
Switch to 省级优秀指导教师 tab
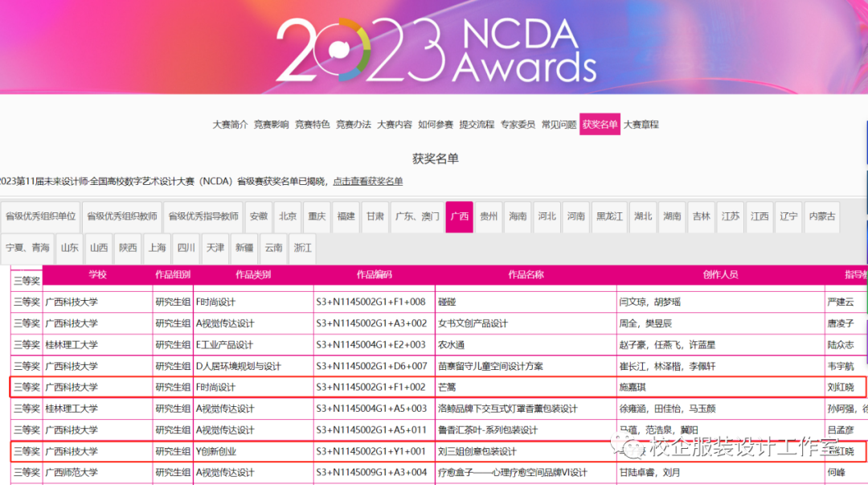[x=203, y=216]
